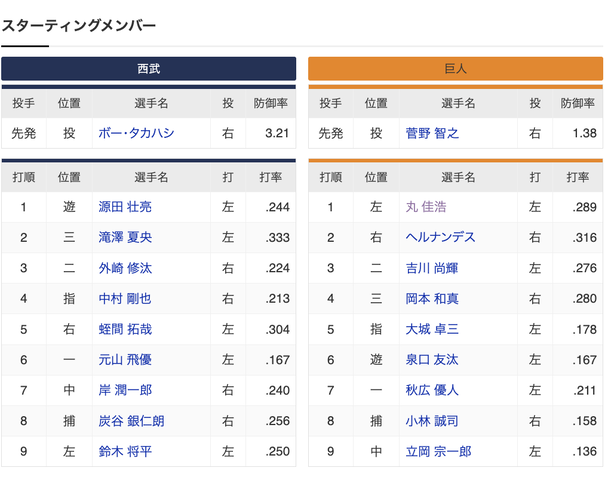This screenshot has width=608, height=480.
Task: Open 大城 卓三 player link
Action: [x=432, y=329]
